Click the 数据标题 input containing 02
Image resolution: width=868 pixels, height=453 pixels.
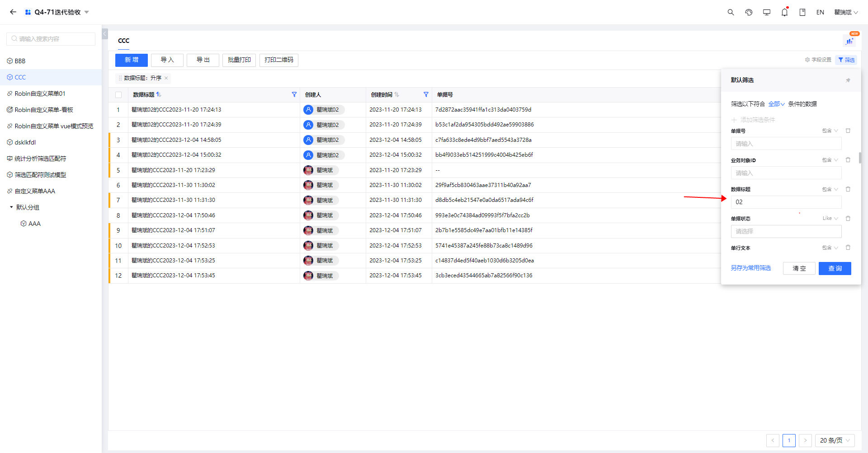786,202
